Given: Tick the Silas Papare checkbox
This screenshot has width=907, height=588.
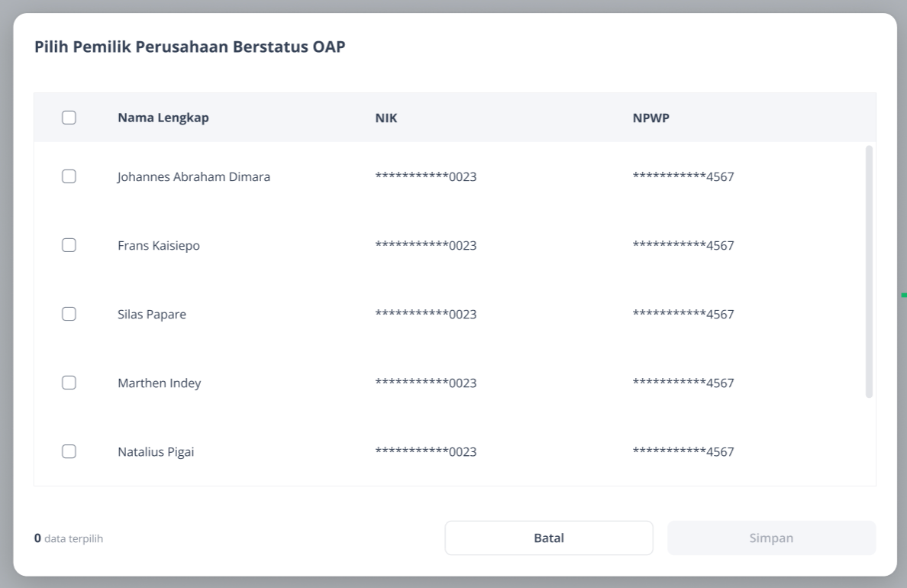Looking at the screenshot, I should [x=69, y=314].
